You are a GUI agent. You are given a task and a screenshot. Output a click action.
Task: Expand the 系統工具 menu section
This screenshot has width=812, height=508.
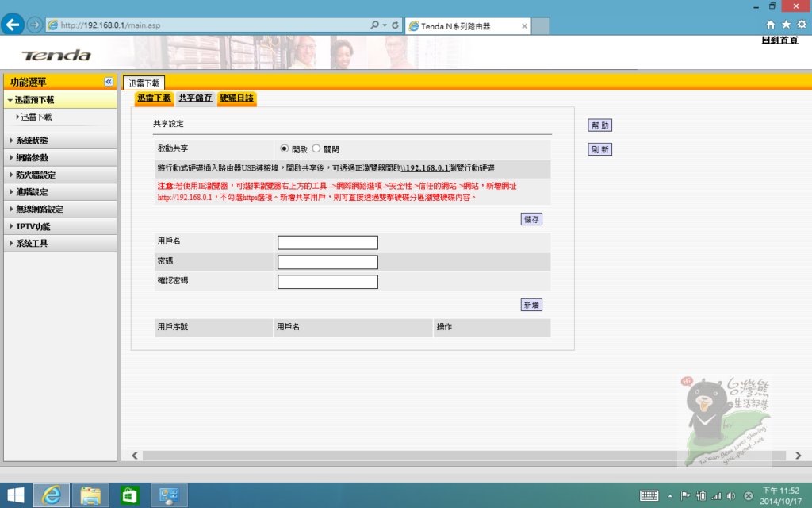point(60,243)
